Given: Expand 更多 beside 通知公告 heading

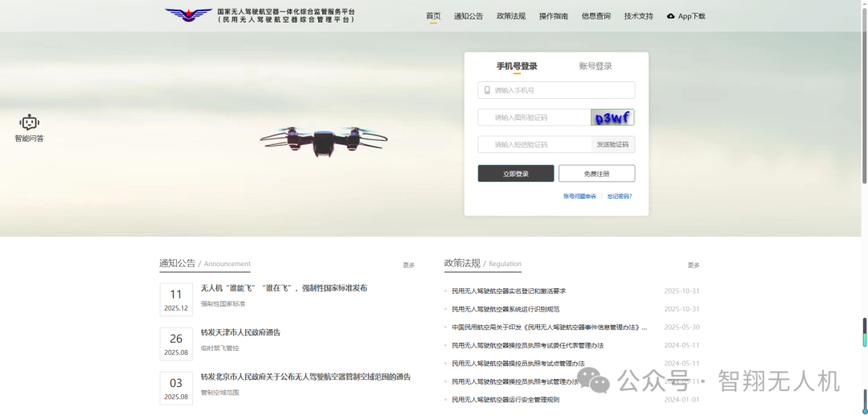Looking at the screenshot, I should [x=409, y=265].
